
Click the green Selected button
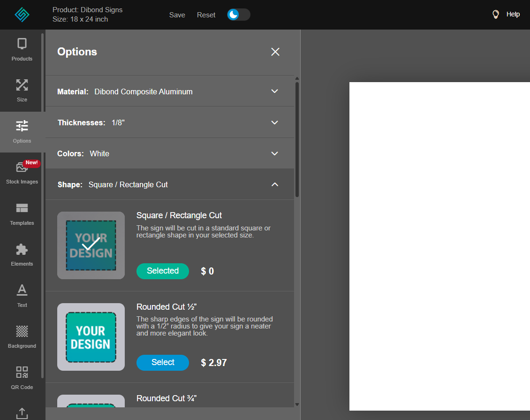pos(162,271)
